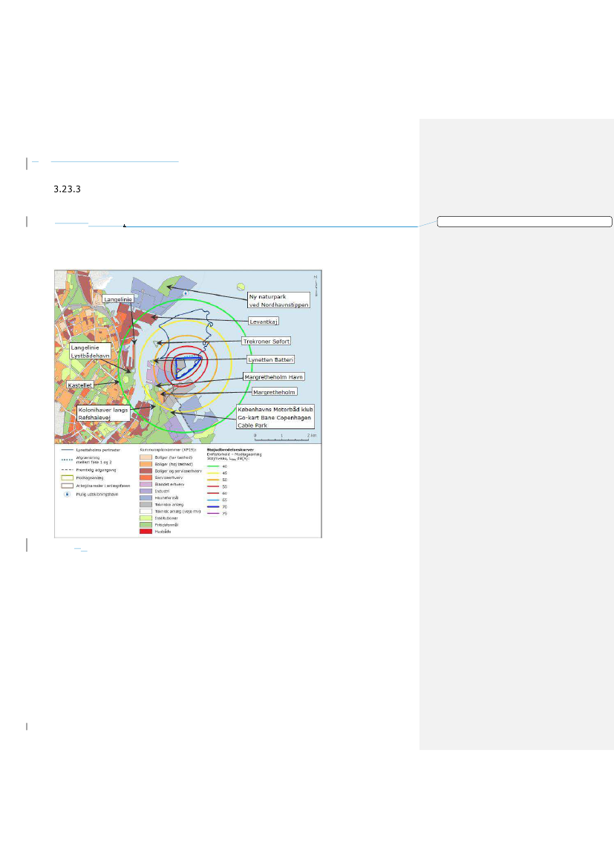Click the Boliger (høj tæthed) orange swatch

pyautogui.click(x=146, y=464)
